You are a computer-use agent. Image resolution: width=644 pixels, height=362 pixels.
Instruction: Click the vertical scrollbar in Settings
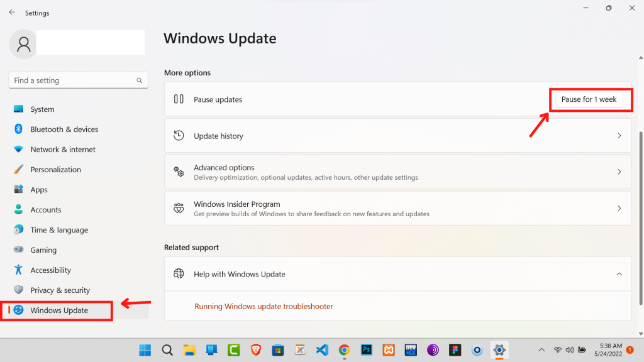click(x=641, y=218)
